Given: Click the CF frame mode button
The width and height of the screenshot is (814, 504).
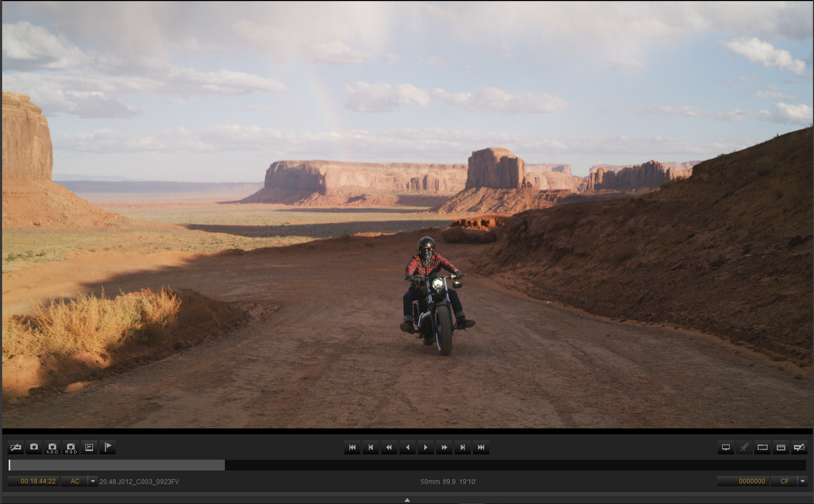Looking at the screenshot, I should coord(784,481).
